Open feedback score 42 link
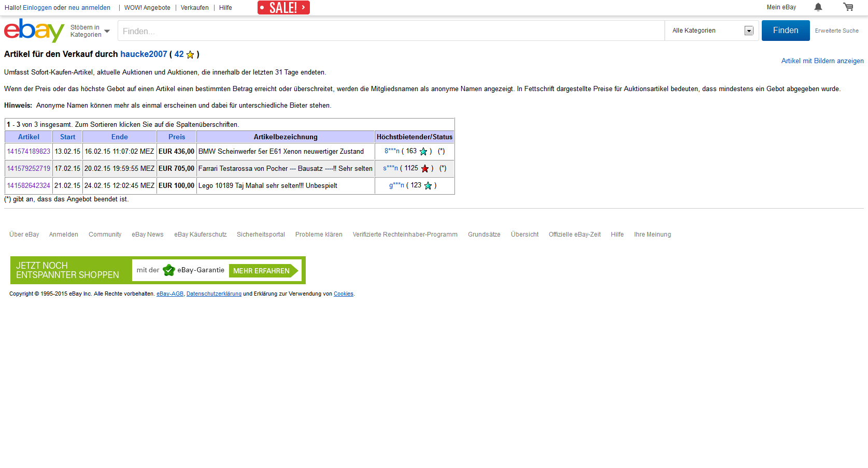 [179, 54]
